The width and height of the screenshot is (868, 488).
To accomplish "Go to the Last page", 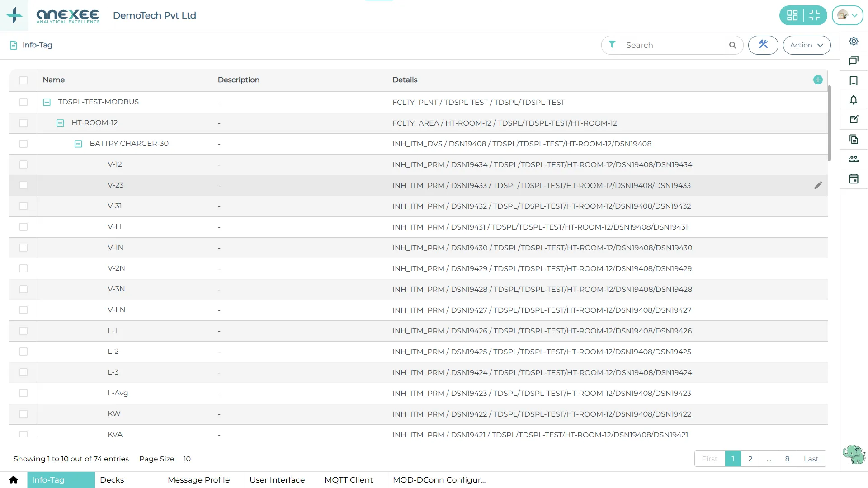I will (811, 459).
